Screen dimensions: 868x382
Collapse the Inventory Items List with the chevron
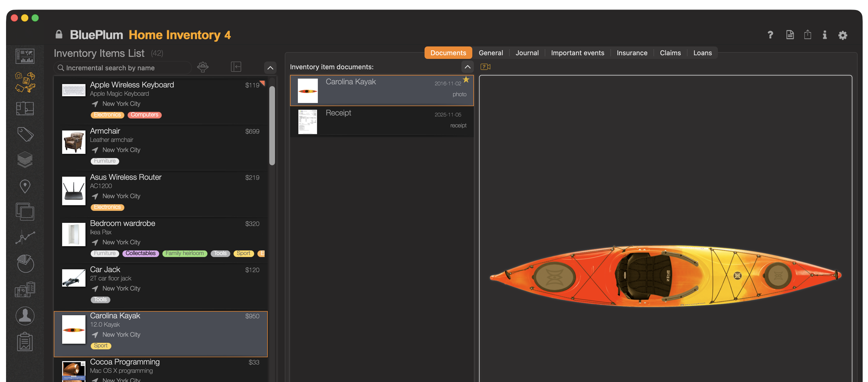click(x=270, y=68)
